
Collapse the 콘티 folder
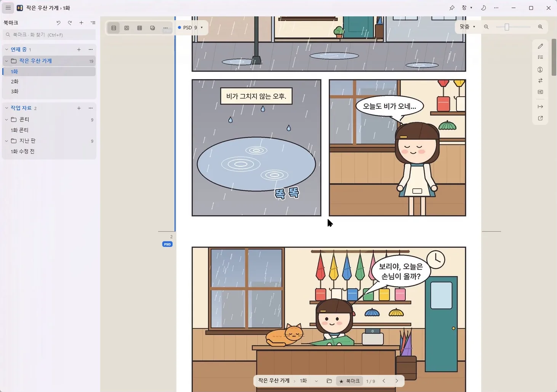coord(6,120)
